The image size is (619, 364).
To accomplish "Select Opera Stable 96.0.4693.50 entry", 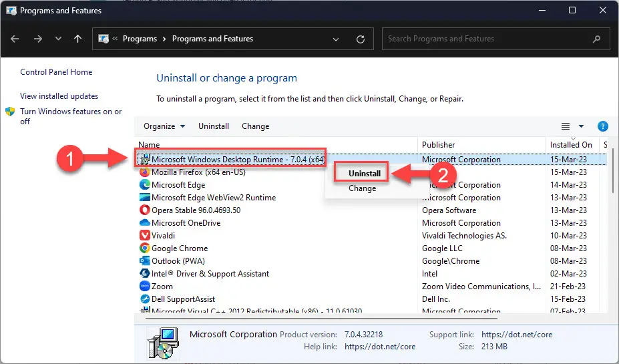I will click(196, 210).
